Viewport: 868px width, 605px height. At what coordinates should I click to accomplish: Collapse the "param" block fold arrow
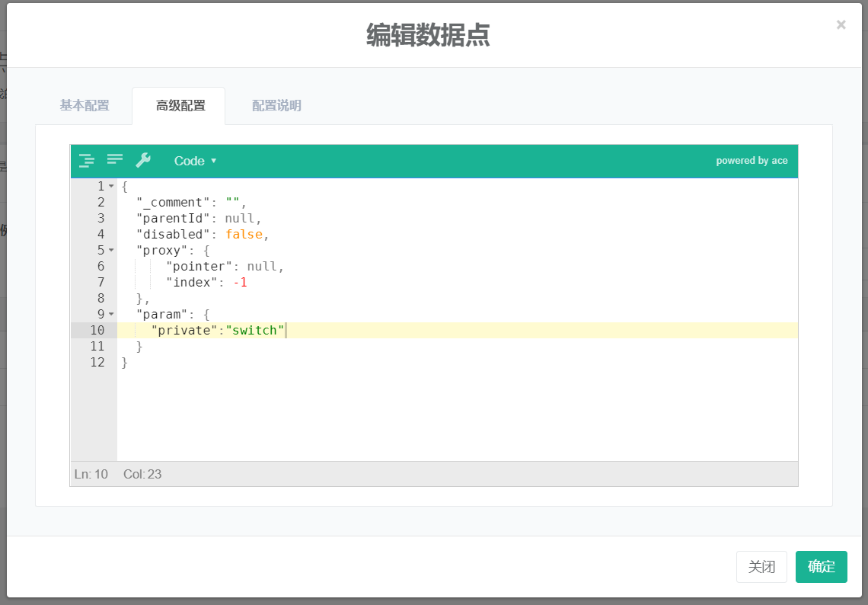(111, 314)
